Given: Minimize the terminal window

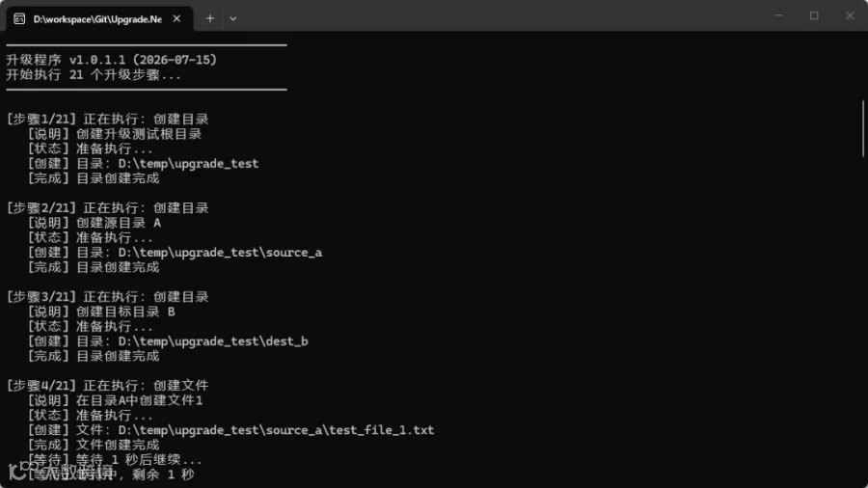Looking at the screenshot, I should (x=778, y=15).
